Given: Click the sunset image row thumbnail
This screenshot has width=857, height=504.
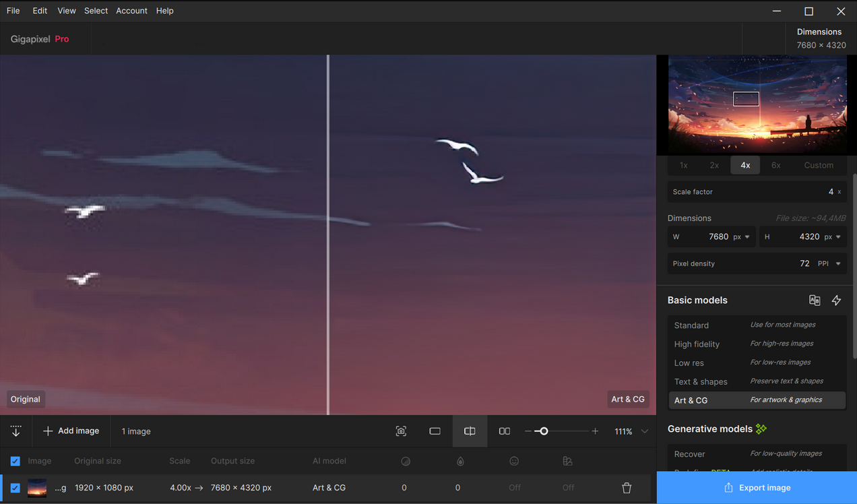Looking at the screenshot, I should coord(37,488).
